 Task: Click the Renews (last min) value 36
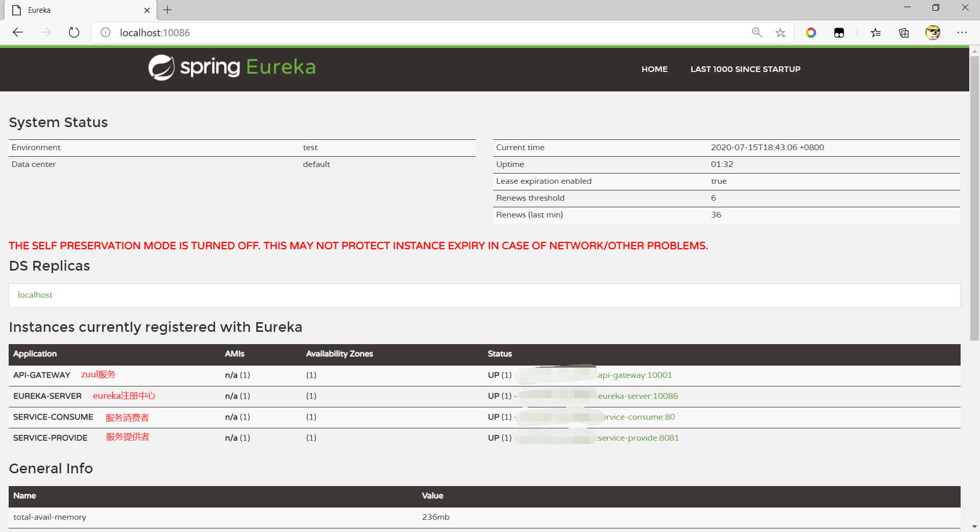coord(716,215)
